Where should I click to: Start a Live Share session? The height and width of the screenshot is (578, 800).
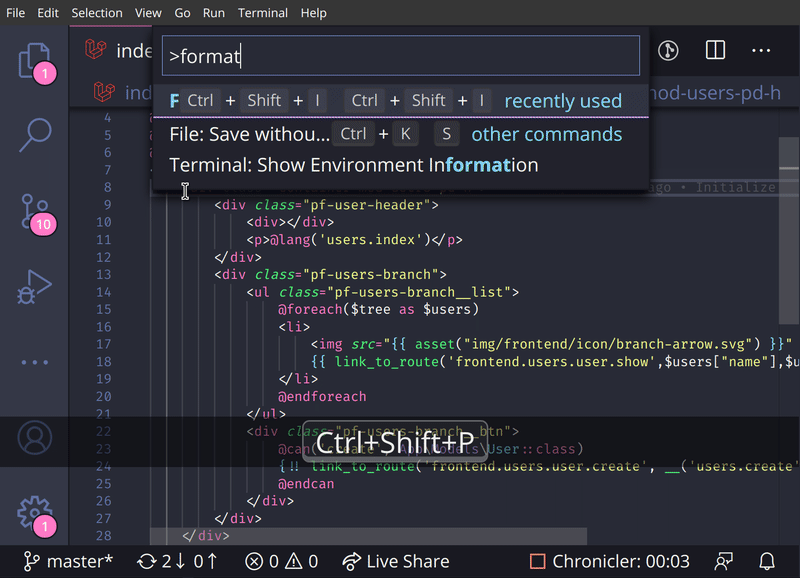395,561
